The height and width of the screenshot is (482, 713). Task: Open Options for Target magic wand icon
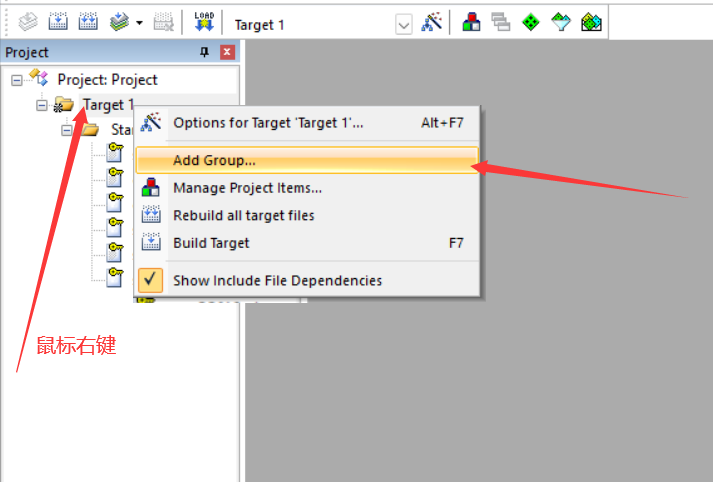432,22
